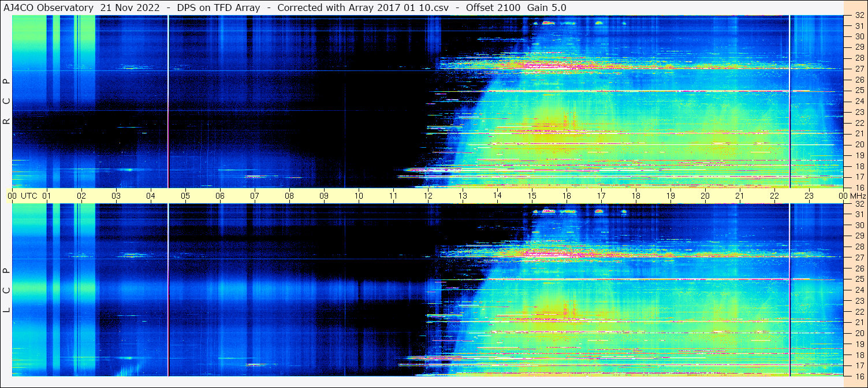Select the 13 hour mark on time axis
Image resolution: width=868 pixels, height=388 pixels.
coord(463,196)
